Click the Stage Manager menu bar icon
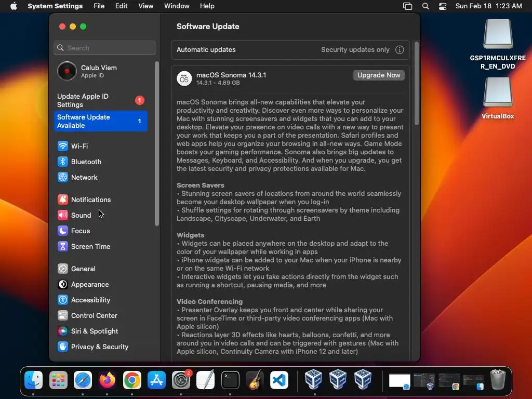The width and height of the screenshot is (532, 399). (x=407, y=6)
